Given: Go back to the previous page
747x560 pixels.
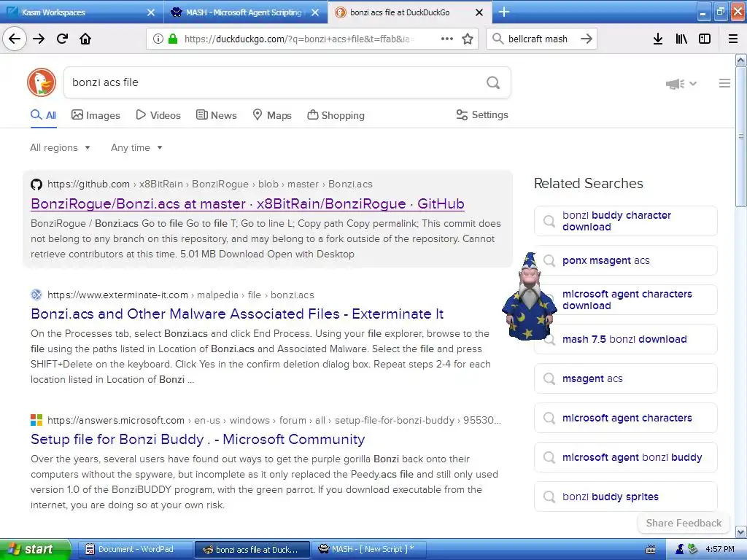Looking at the screenshot, I should (15, 39).
